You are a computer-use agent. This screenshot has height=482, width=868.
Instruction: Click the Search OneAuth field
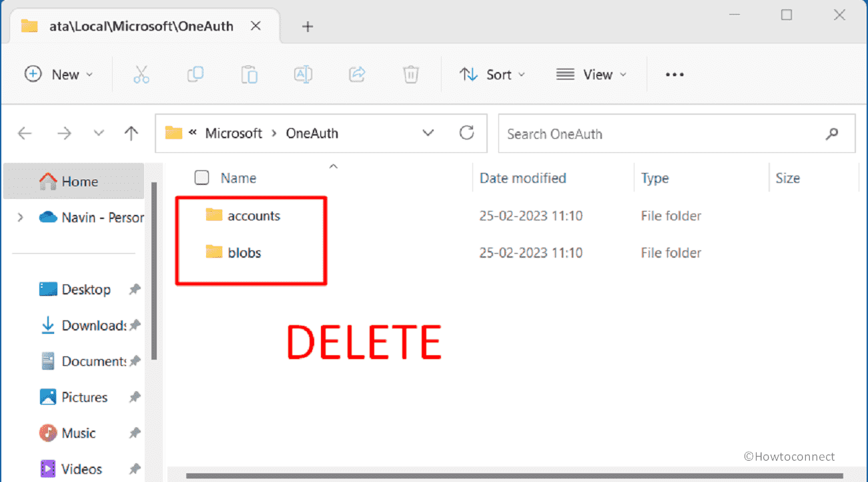click(x=661, y=134)
